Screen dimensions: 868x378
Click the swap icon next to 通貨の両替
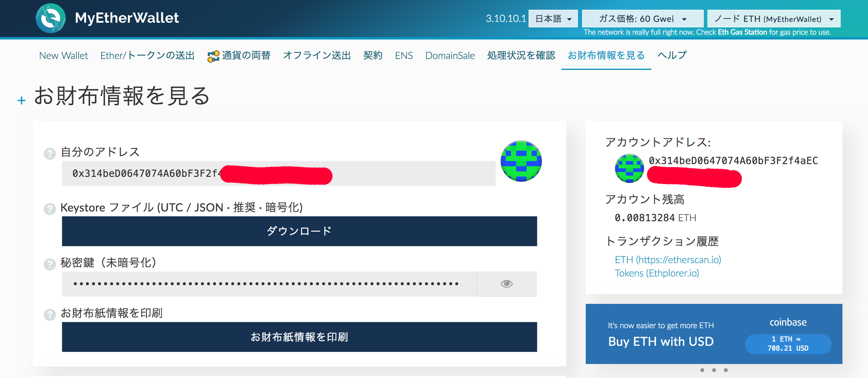point(213,56)
